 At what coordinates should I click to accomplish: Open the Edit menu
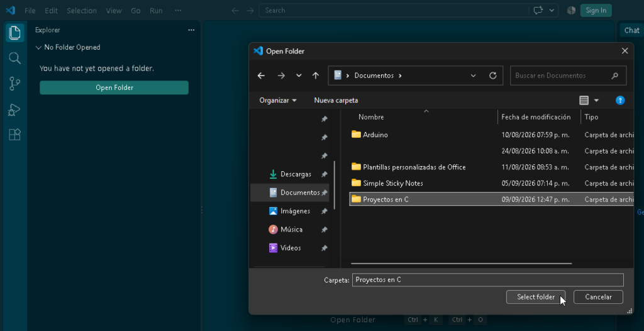tap(51, 11)
